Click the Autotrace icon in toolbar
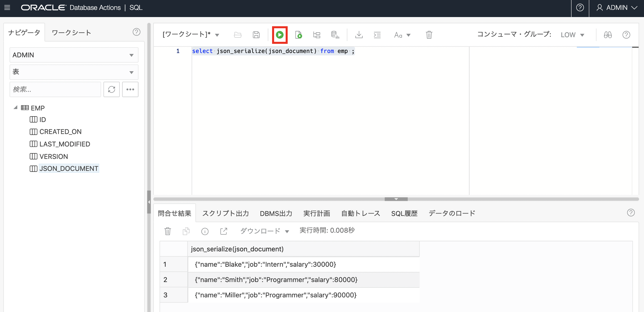Viewport: 644px width, 312px height. pos(335,35)
